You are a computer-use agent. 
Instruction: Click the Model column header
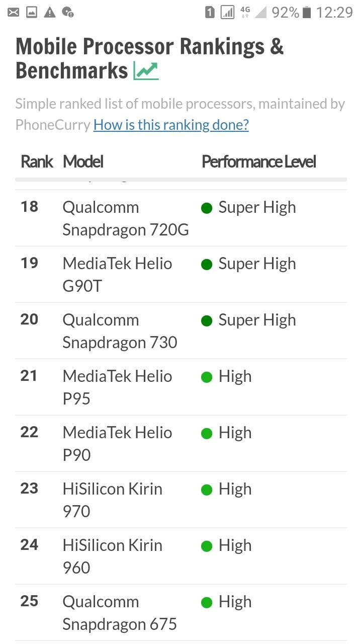pos(83,162)
